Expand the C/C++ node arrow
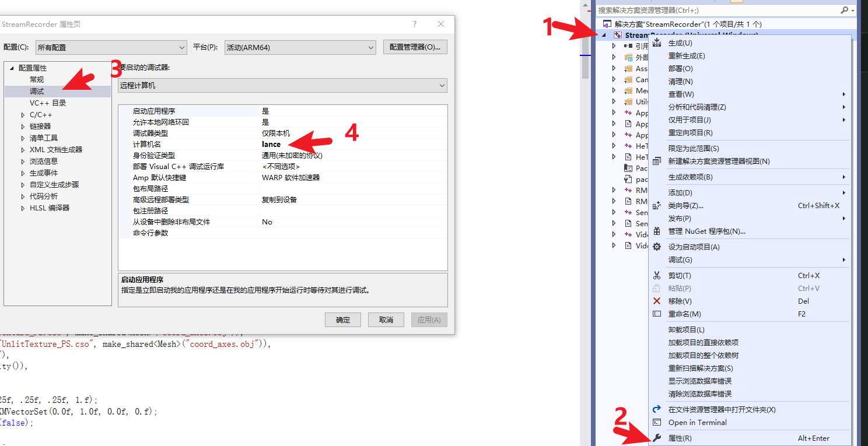 [23, 115]
